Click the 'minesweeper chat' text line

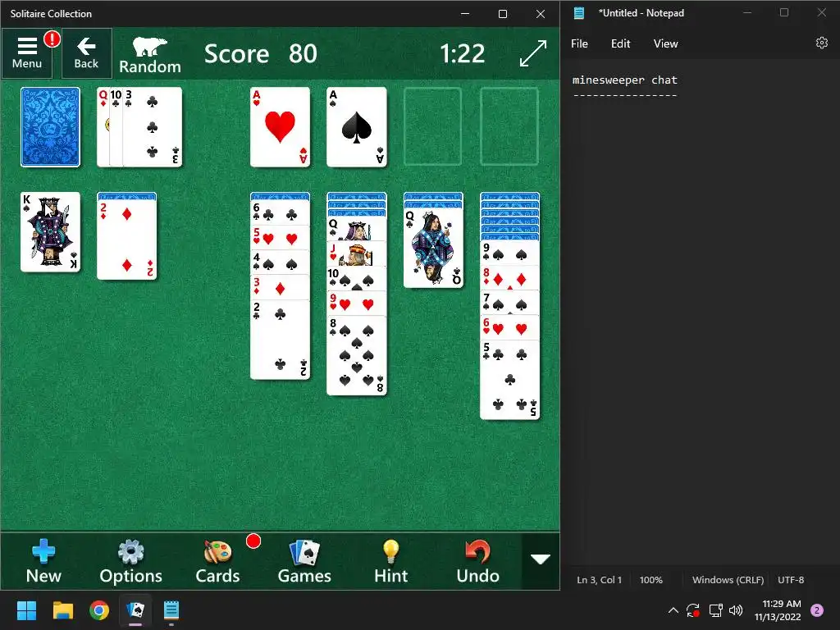(x=624, y=80)
